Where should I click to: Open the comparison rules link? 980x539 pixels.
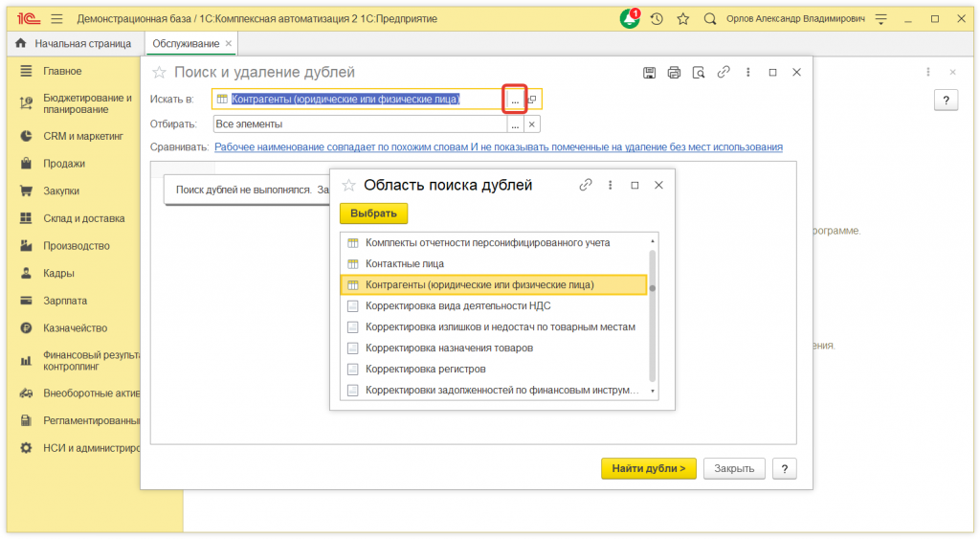498,147
